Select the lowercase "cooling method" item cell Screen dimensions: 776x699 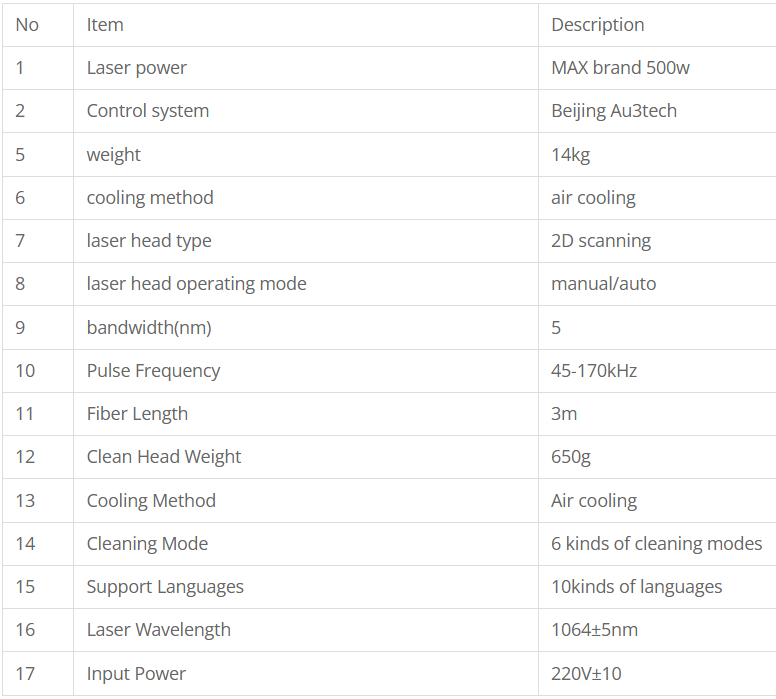(150, 198)
